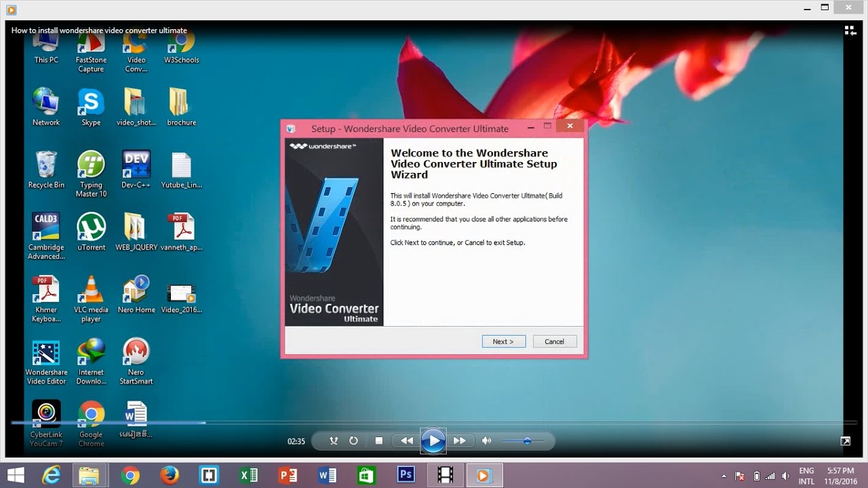Screen dimensions: 868x488
Task: Click the Next button in Setup wizard
Action: 504,342
